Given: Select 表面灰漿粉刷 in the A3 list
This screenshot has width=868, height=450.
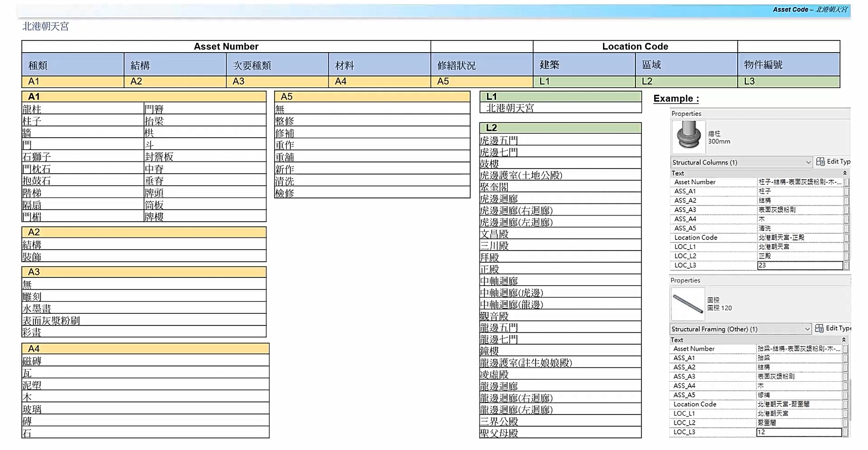Looking at the screenshot, I should 51,320.
